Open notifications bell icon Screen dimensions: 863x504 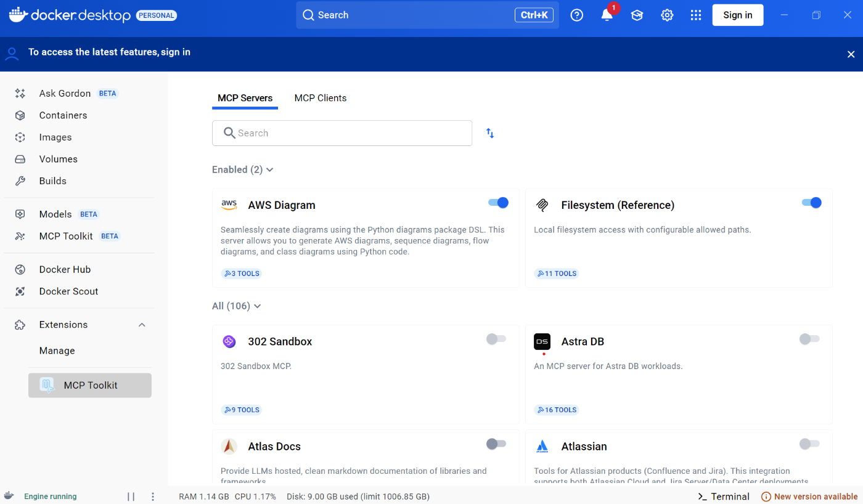(607, 15)
